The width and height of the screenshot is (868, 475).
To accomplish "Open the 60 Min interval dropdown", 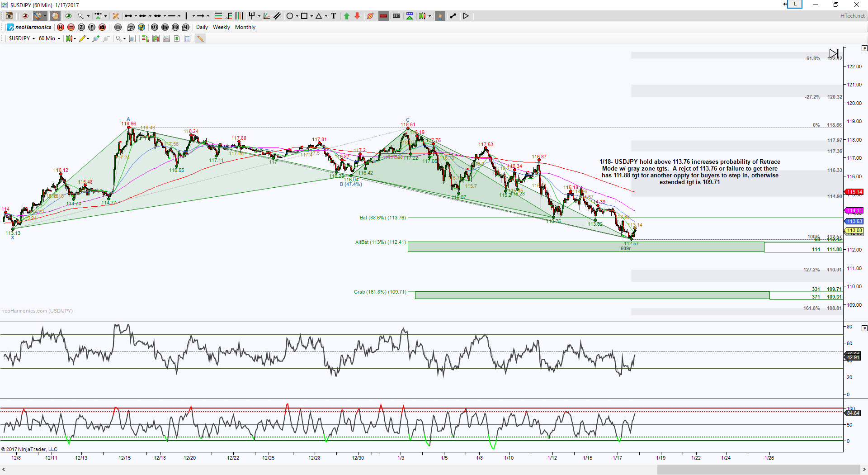I will click(49, 38).
